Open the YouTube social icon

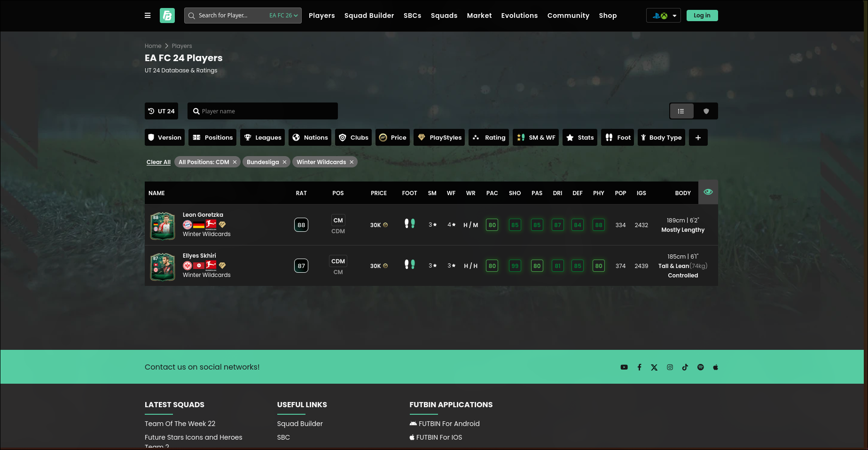pos(624,367)
